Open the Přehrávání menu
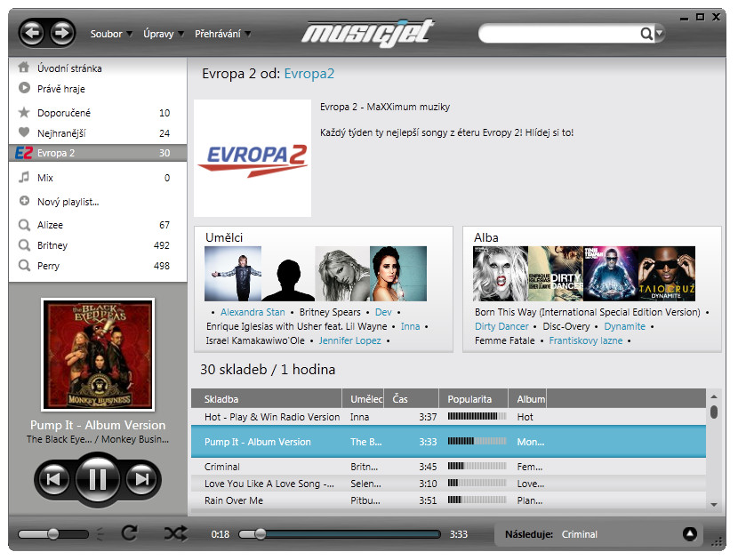 (x=222, y=34)
